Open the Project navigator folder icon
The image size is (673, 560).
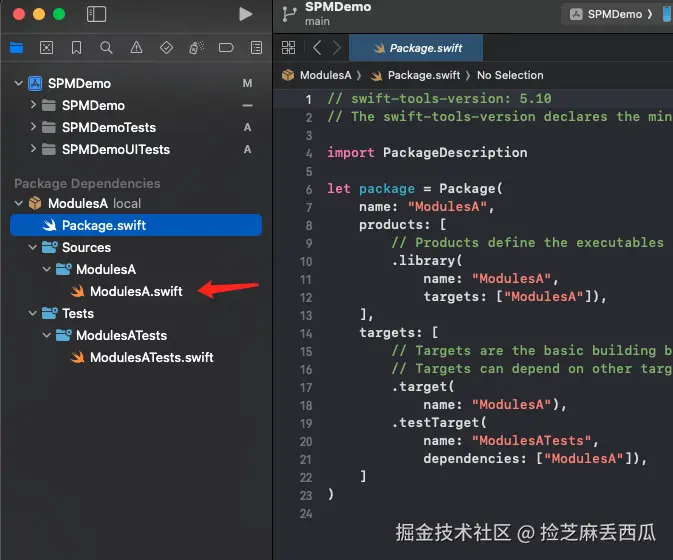point(16,48)
